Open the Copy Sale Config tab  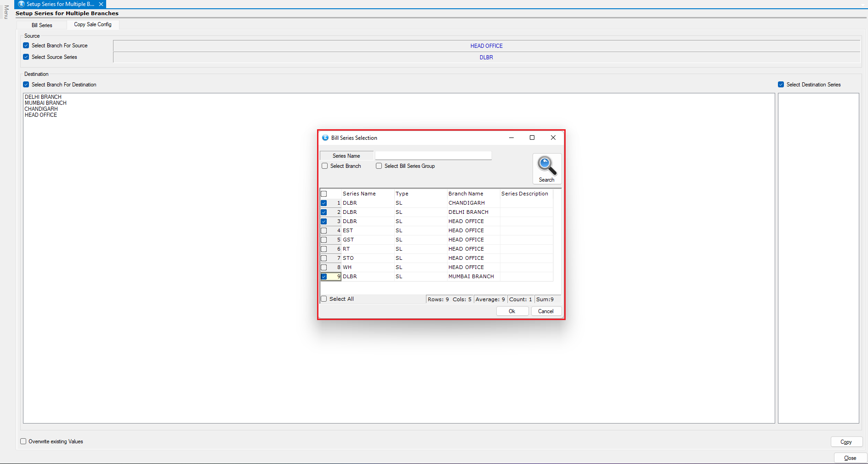click(93, 24)
